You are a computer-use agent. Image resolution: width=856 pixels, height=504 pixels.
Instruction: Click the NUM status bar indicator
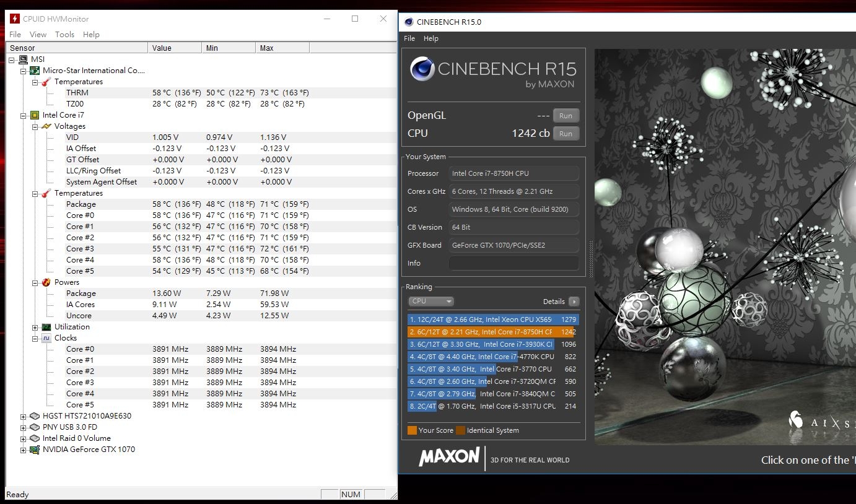[351, 494]
